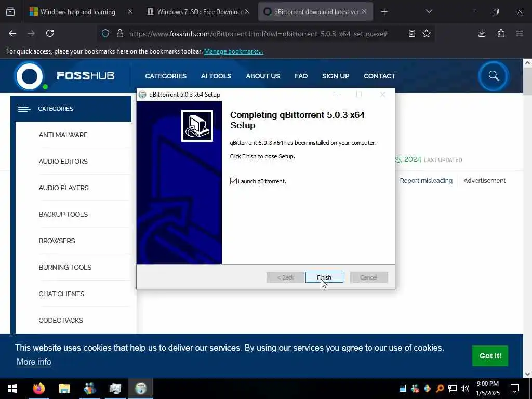Open notification center icon
This screenshot has width=532, height=399.
515,389
